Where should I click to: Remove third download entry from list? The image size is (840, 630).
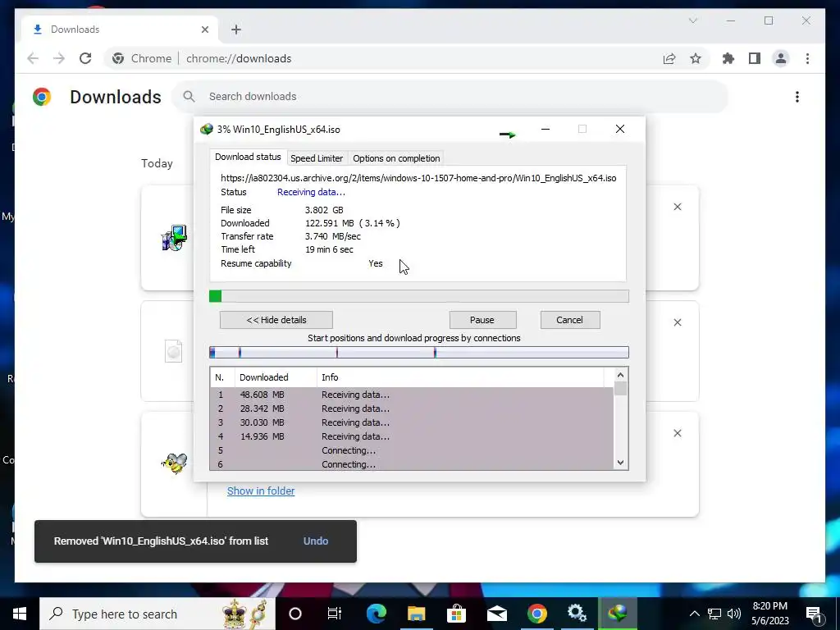click(x=677, y=433)
